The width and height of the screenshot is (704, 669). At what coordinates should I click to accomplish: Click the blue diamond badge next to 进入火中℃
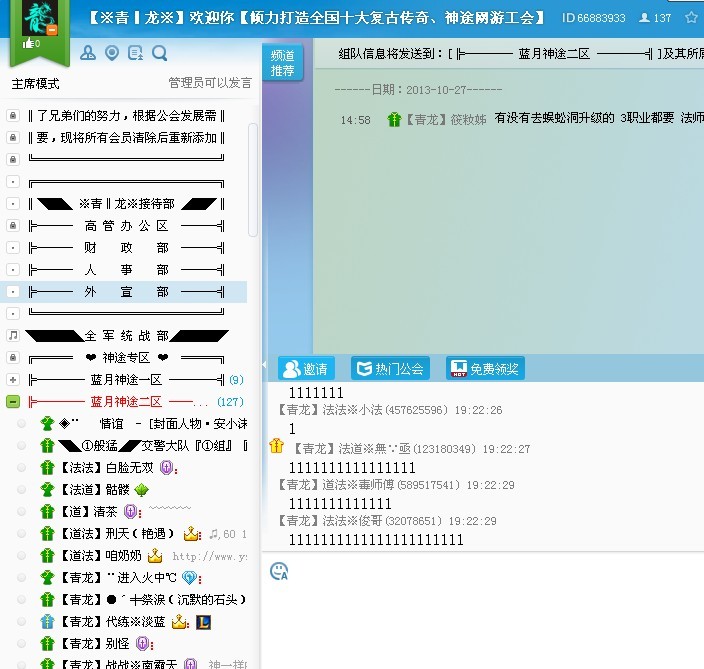tap(189, 578)
